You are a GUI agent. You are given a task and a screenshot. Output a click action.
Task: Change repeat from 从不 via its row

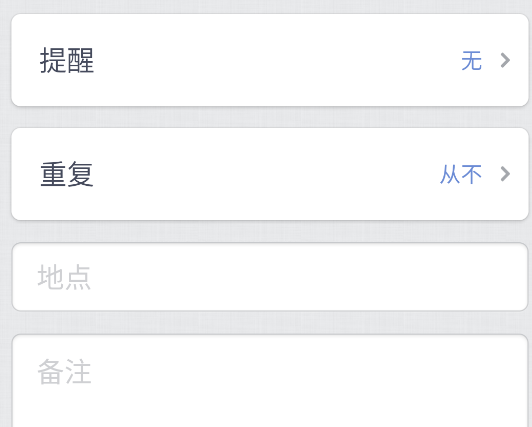click(x=270, y=174)
